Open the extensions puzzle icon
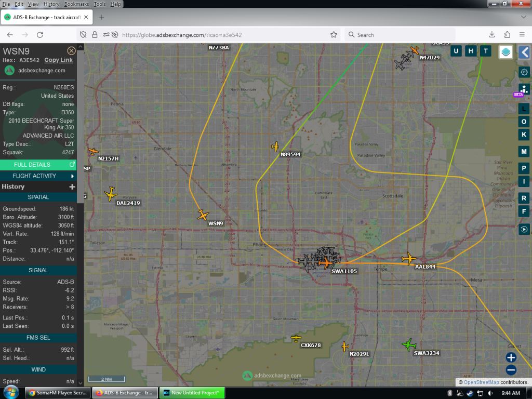The width and height of the screenshot is (532, 399). pos(507,35)
